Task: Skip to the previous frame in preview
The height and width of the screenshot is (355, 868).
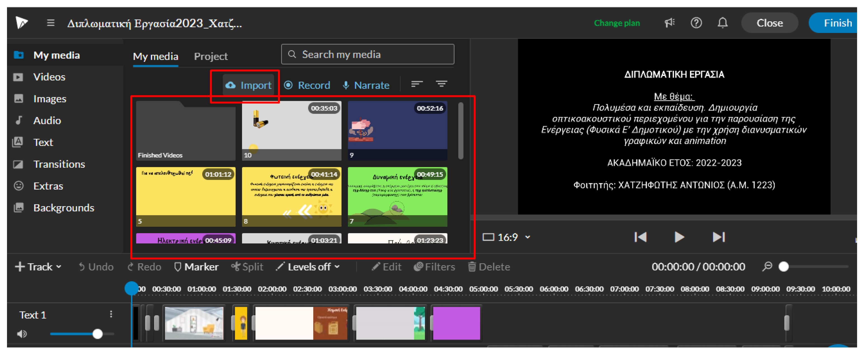Action: tap(640, 237)
